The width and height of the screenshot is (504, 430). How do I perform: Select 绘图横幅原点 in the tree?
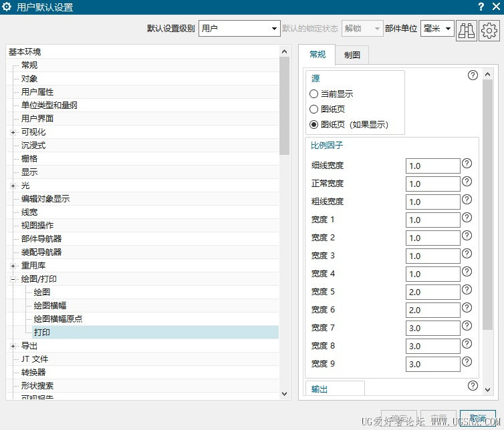58,319
